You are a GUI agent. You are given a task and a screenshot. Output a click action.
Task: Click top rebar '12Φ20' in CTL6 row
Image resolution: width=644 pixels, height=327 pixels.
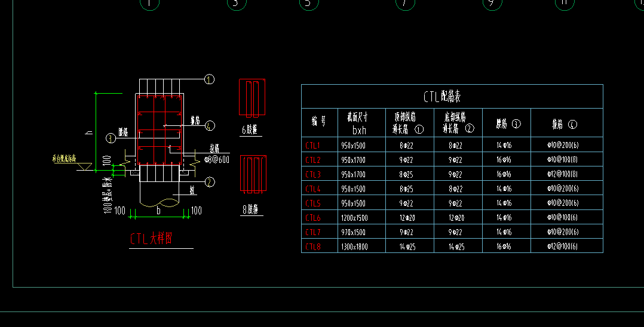pyautogui.click(x=407, y=218)
